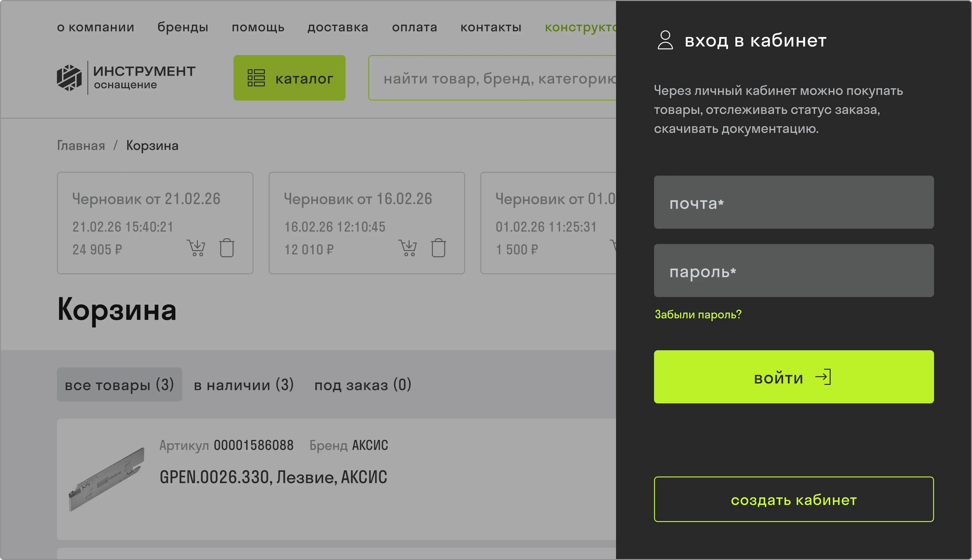This screenshot has width=972, height=560.
Task: Restore draft from 21.02.26 to cart
Action: pyautogui.click(x=196, y=248)
